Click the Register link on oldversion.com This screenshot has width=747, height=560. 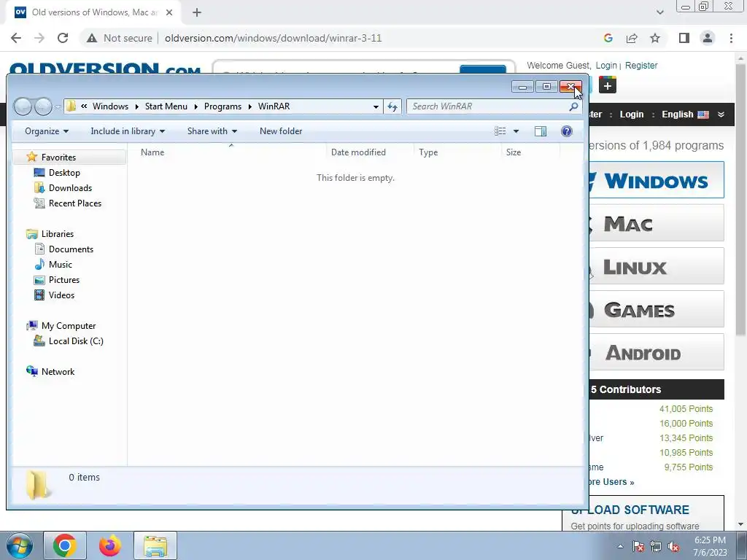click(x=641, y=65)
